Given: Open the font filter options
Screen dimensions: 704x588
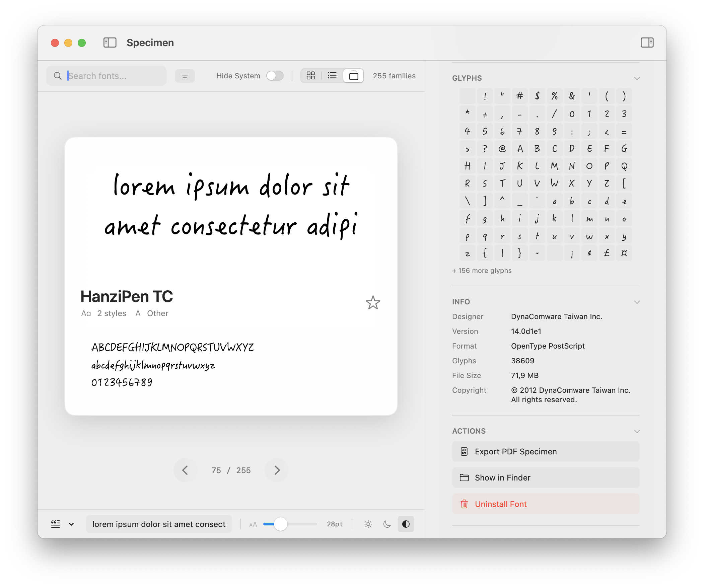Looking at the screenshot, I should [185, 75].
